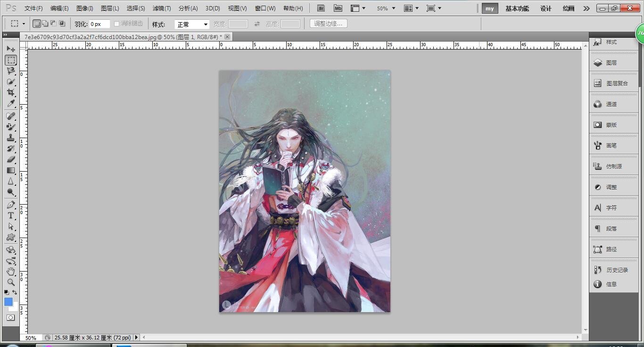This screenshot has width=644, height=347.
Task: Switch to the 基本功能 workspace
Action: coord(517,8)
